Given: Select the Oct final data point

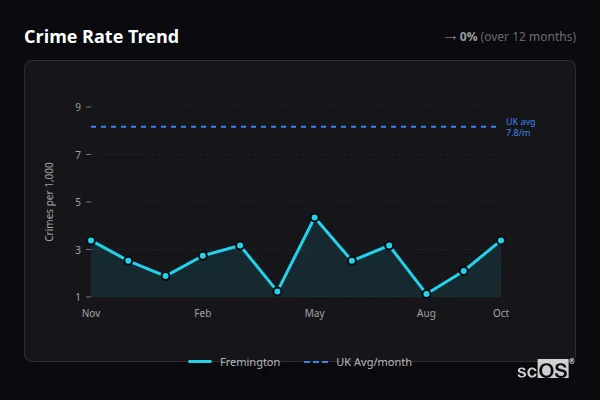Looking at the screenshot, I should click(x=501, y=240).
